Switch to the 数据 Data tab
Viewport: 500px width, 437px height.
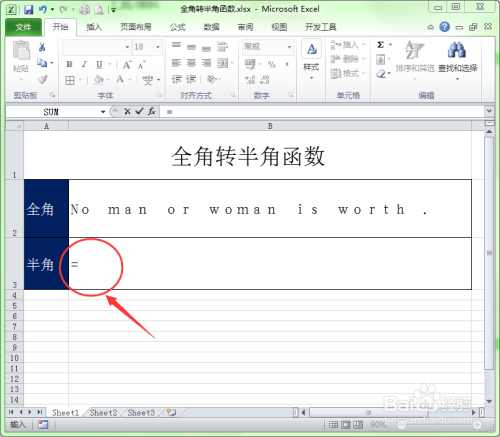point(211,27)
